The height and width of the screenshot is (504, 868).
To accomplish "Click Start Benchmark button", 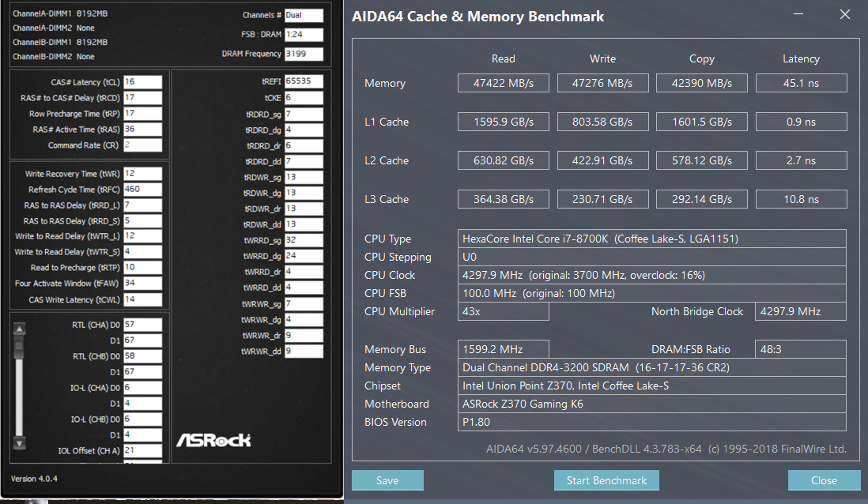I will pos(606,480).
